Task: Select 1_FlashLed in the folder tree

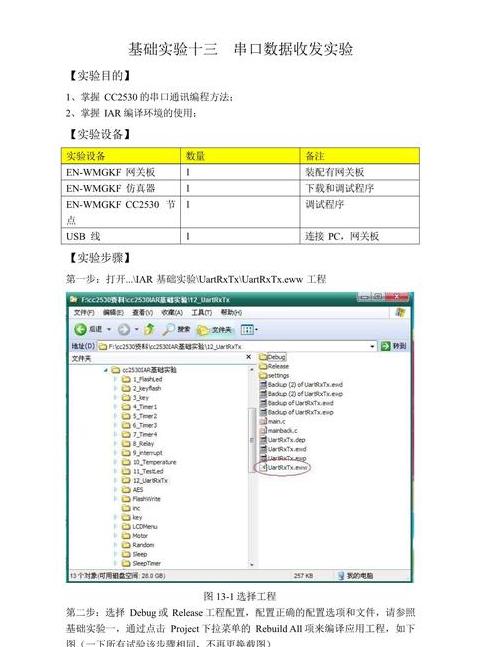Action: 142,379
